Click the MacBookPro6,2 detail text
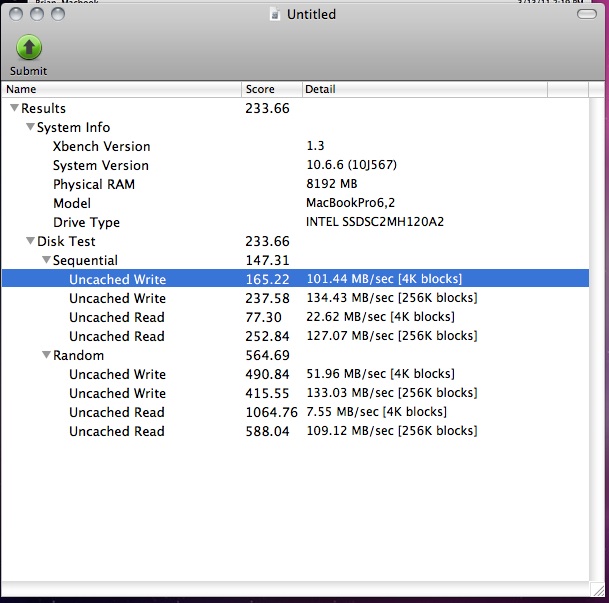This screenshot has height=603, width=609. tap(350, 203)
